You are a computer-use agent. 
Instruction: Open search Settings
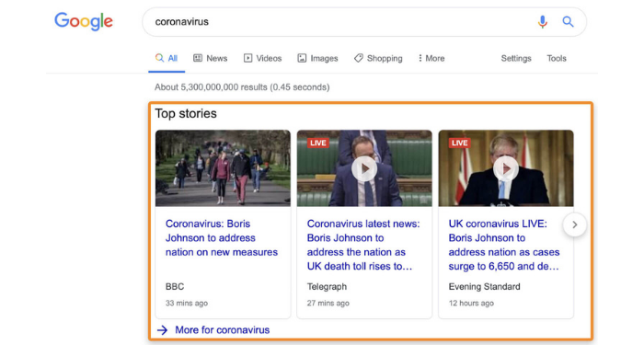pyautogui.click(x=516, y=58)
